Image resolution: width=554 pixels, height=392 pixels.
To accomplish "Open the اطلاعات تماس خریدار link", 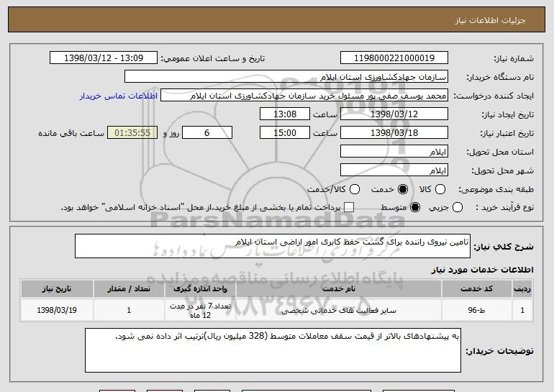I will pos(119,96).
